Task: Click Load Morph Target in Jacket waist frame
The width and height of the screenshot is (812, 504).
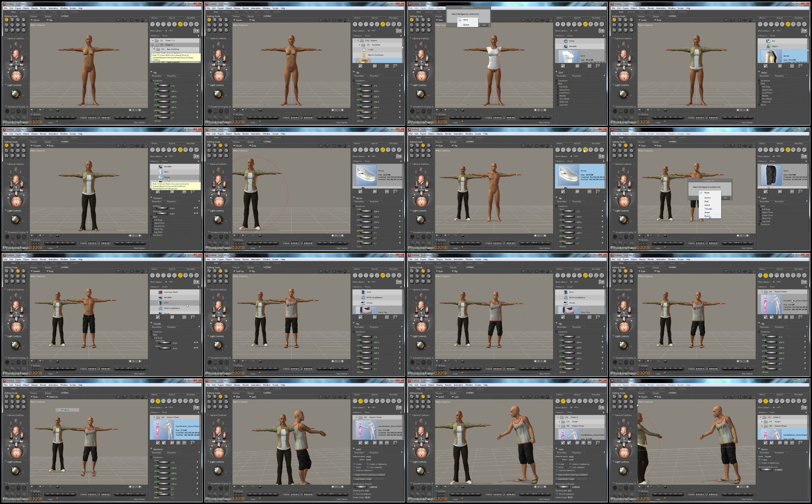Action: (566, 479)
